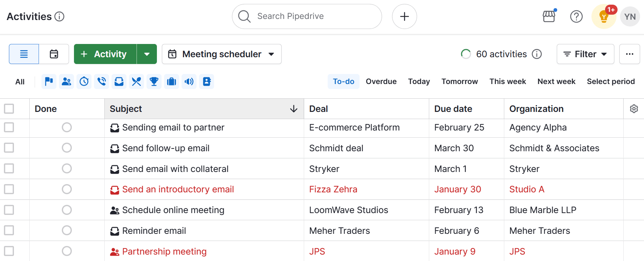This screenshot has width=644, height=261.
Task: Click the green Activity button
Action: (105, 54)
